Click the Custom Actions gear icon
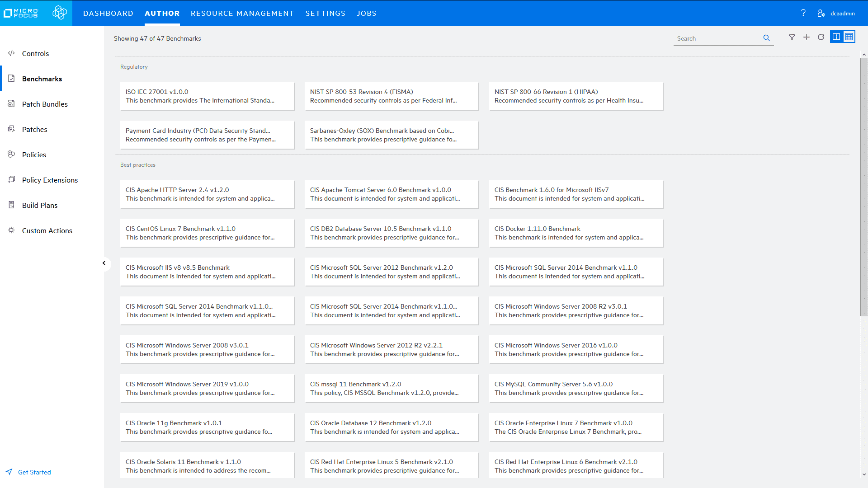868x488 pixels. point(11,230)
